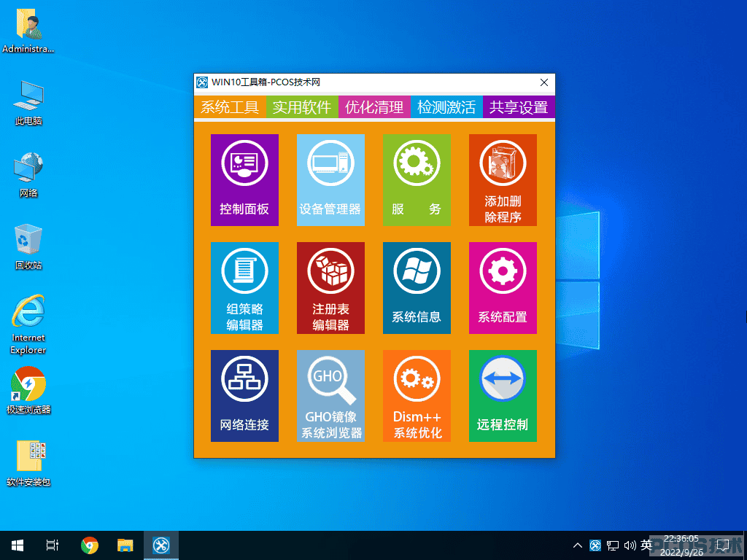747x560 pixels.
Task: Click the 英 input method indicator
Action: 646,545
